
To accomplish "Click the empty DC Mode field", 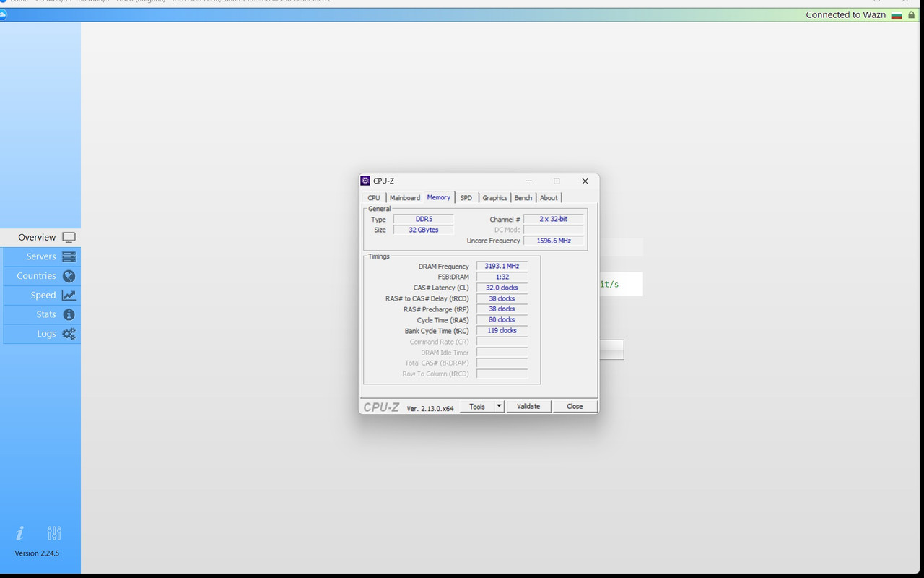I will click(x=554, y=230).
